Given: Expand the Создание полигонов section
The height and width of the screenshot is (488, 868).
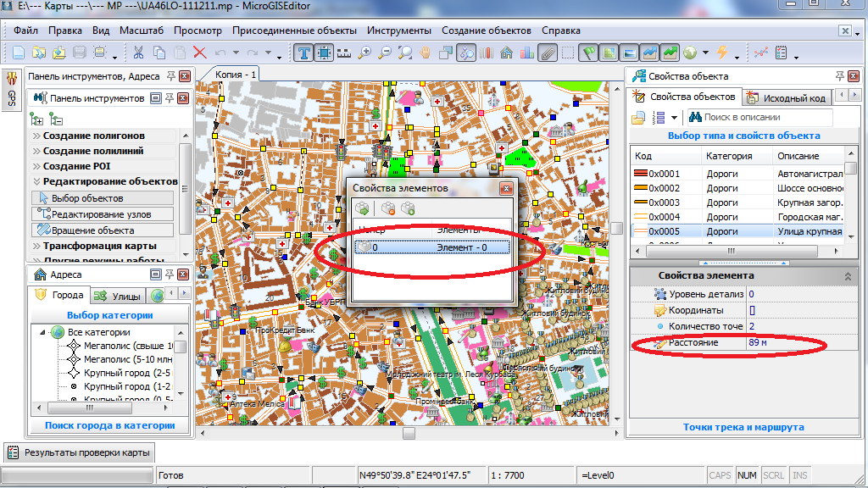Looking at the screenshot, I should 93,136.
